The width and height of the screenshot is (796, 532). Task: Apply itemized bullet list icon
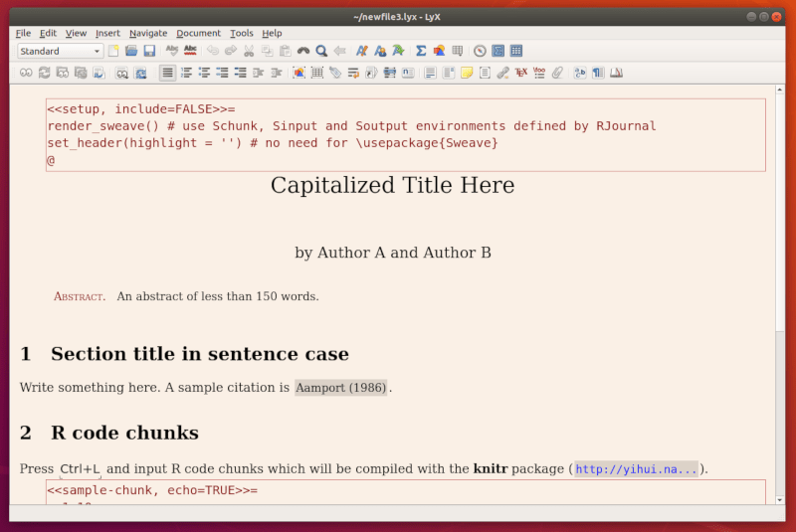point(204,73)
